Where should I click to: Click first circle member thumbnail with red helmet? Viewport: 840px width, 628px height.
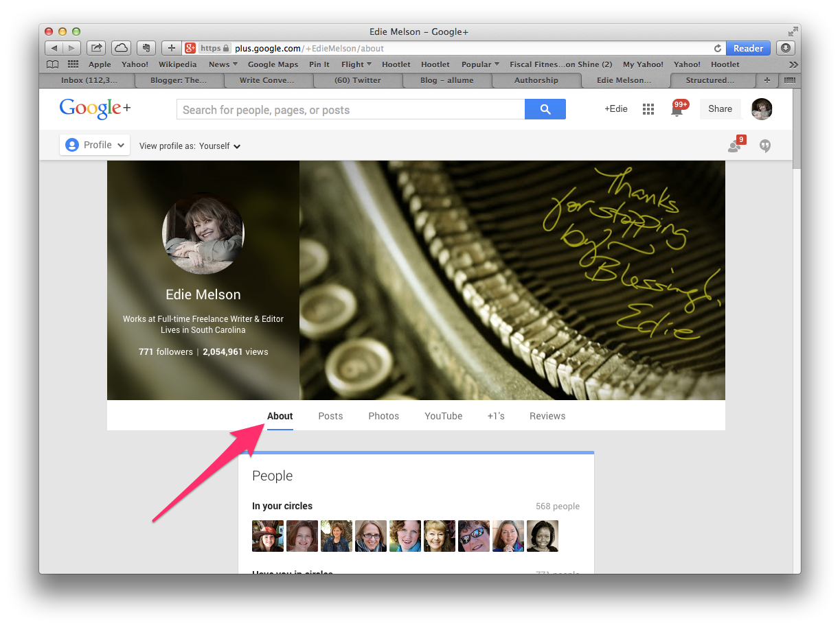pos(268,536)
